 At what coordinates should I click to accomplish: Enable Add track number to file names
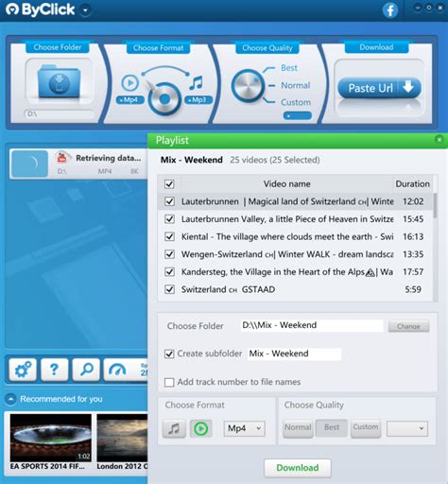[x=169, y=382]
